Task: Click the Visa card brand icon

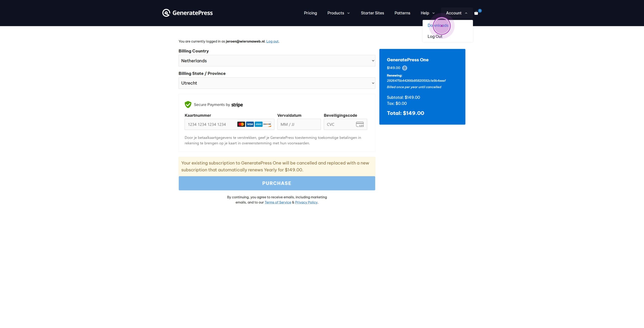Action: pos(250,124)
